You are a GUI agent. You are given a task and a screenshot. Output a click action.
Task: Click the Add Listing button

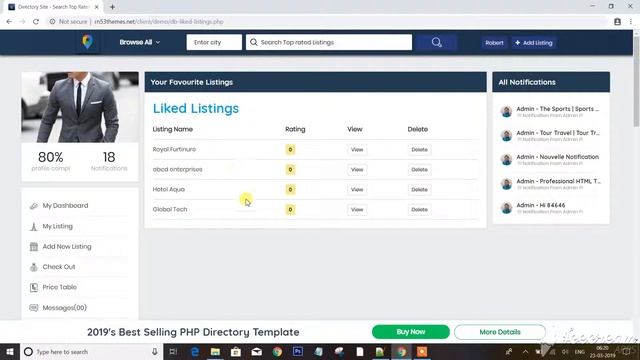(534, 43)
